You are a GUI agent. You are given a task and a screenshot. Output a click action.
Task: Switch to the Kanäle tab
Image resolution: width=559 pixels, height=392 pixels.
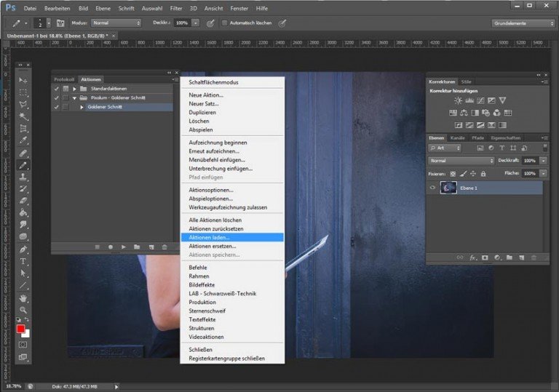(x=457, y=137)
